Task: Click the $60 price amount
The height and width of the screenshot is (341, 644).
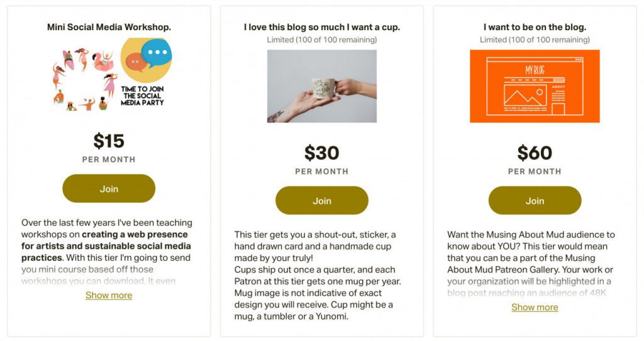Action: tap(535, 153)
